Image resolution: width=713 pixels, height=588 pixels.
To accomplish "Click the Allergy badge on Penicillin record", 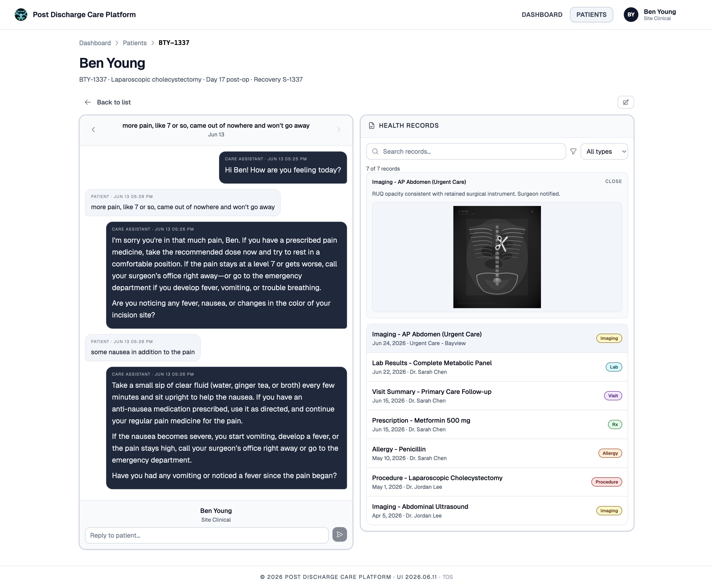I will tap(610, 453).
